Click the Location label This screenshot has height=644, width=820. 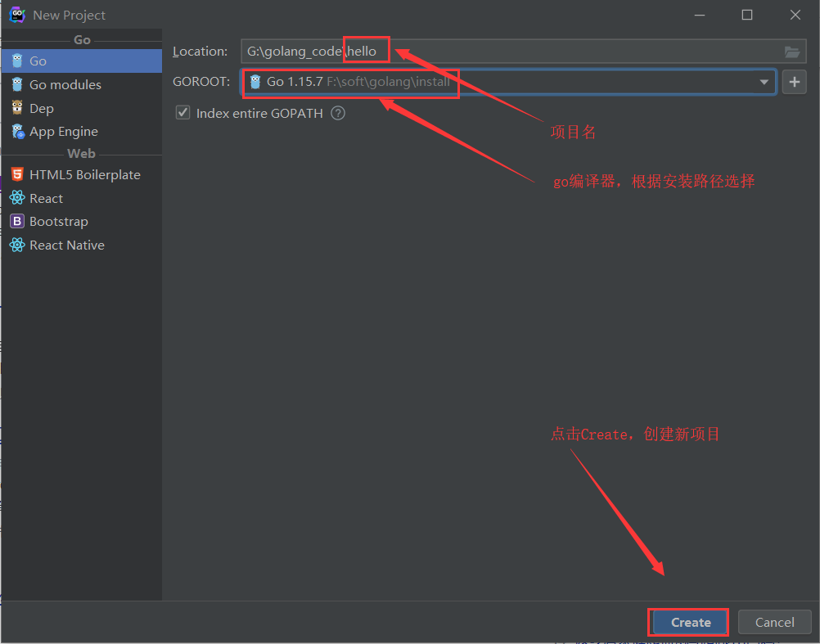pos(200,52)
